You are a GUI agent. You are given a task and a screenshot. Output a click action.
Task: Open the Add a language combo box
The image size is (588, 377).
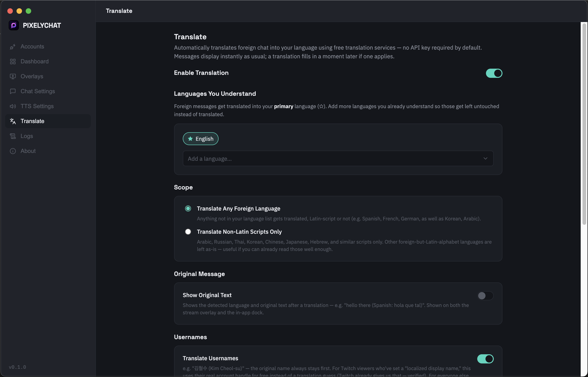(338, 158)
